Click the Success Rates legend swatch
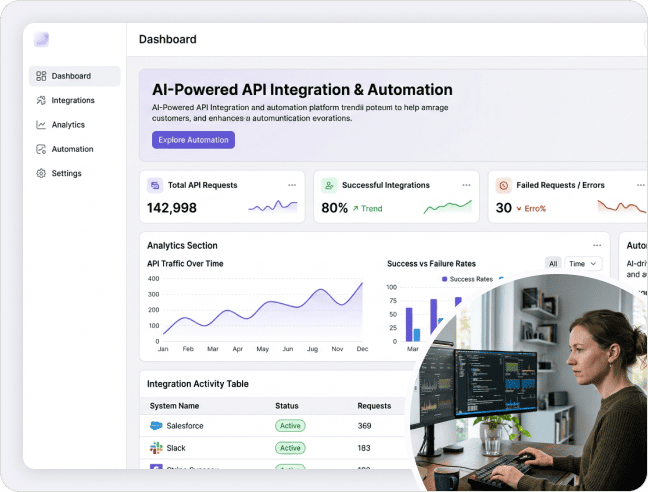Screen dimensions: 648x492 click(x=445, y=279)
